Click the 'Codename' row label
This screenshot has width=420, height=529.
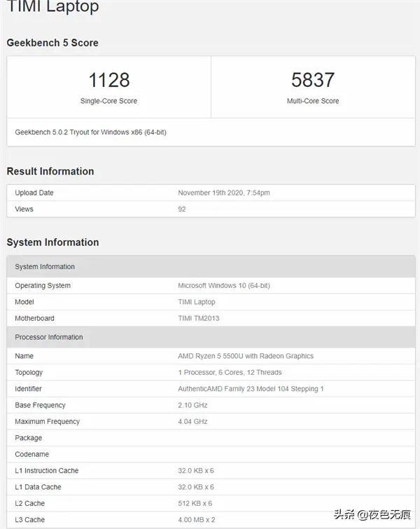pos(31,454)
